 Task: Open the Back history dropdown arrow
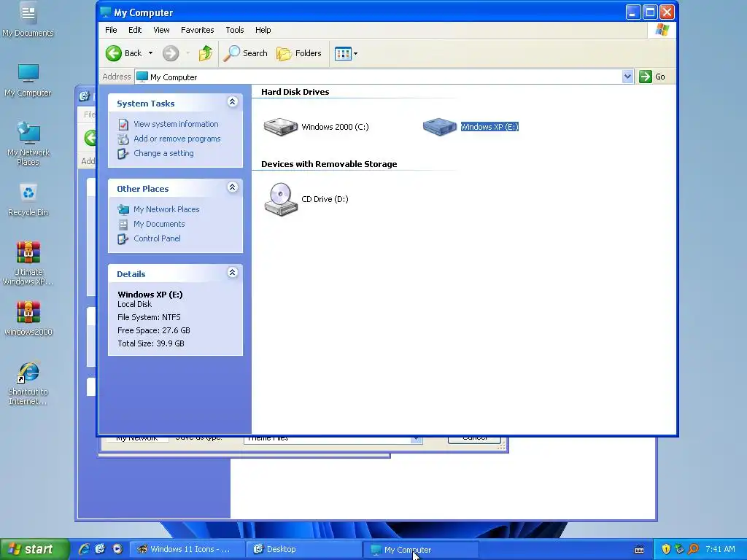click(150, 53)
